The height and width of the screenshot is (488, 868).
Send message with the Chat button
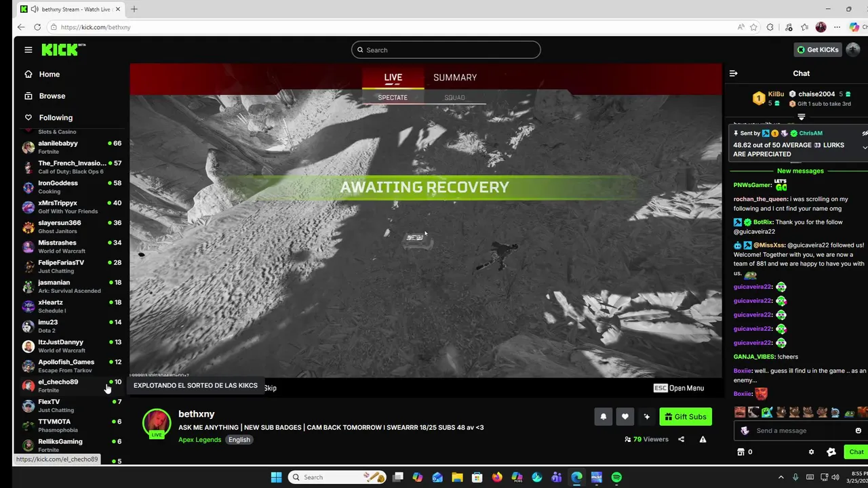(856, 452)
